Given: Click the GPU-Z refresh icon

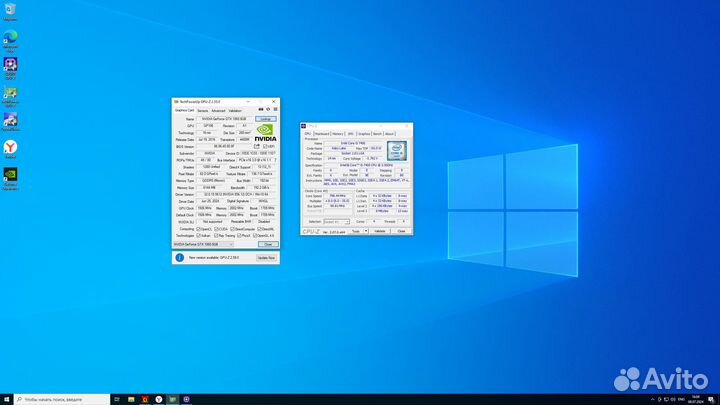Looking at the screenshot, I should pos(268,109).
